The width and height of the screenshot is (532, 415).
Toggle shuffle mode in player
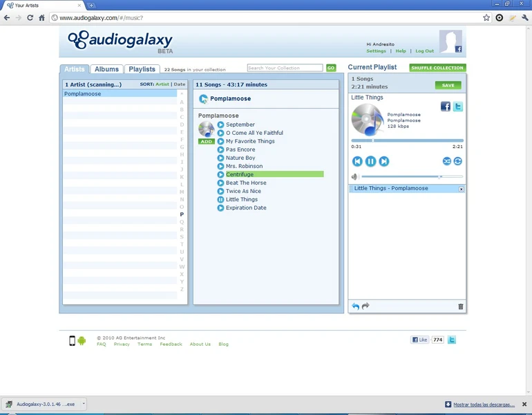(447, 161)
